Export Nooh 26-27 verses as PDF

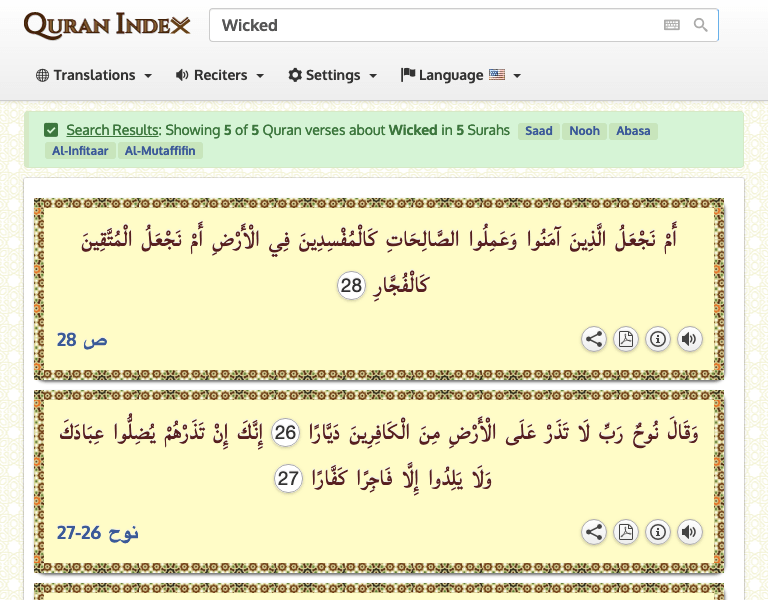tap(625, 532)
